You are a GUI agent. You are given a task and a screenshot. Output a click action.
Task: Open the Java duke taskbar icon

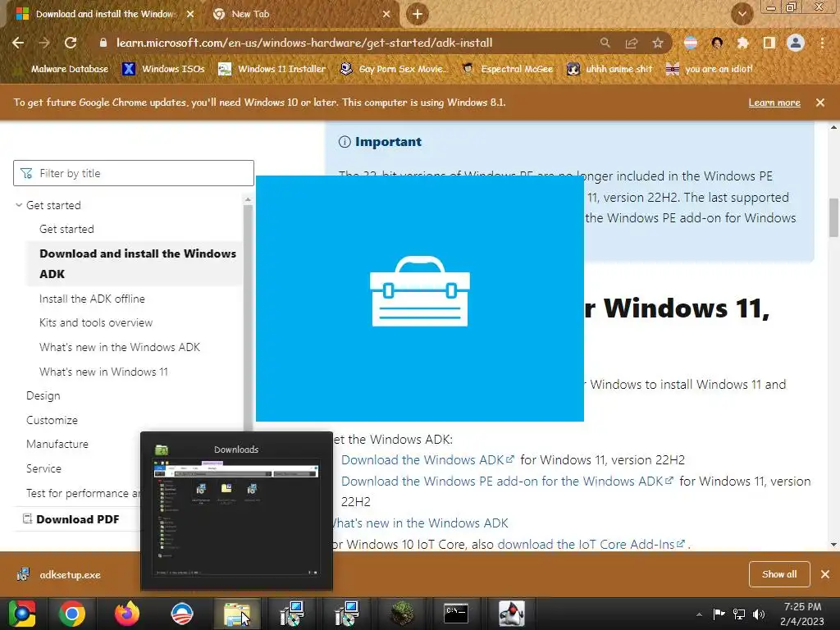512,614
